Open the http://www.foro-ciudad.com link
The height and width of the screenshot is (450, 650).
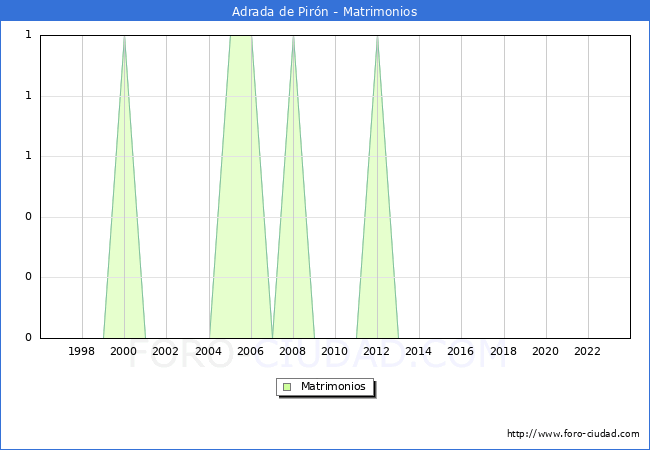point(573,434)
